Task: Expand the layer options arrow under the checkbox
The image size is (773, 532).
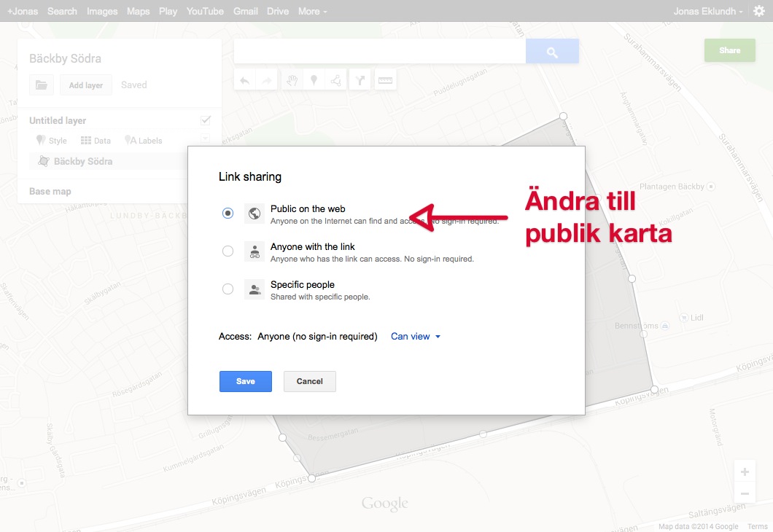Action: coord(206,138)
